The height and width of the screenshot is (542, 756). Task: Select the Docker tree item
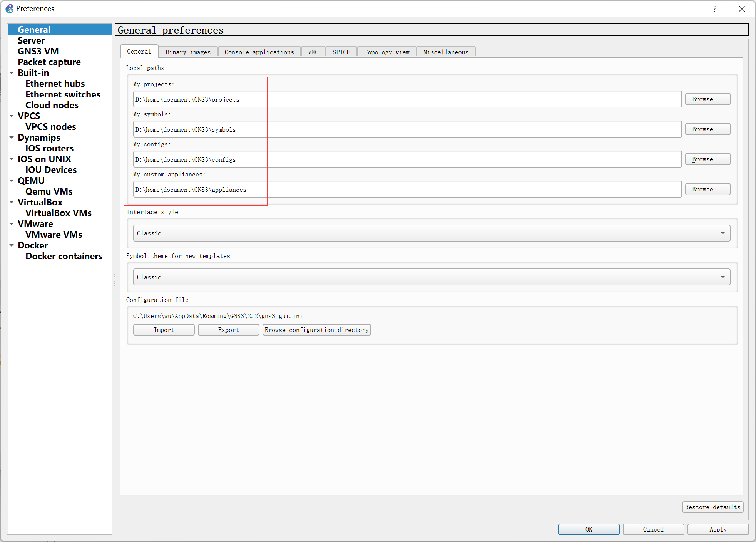click(33, 245)
